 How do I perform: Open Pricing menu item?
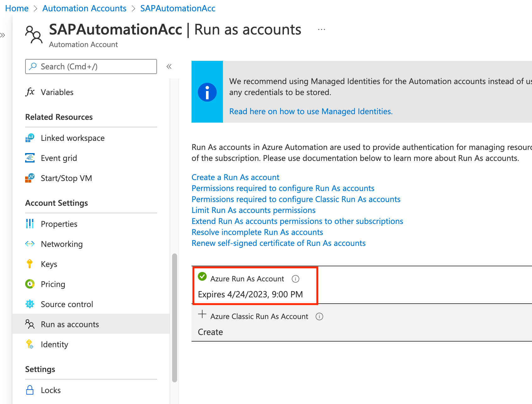click(x=91, y=284)
